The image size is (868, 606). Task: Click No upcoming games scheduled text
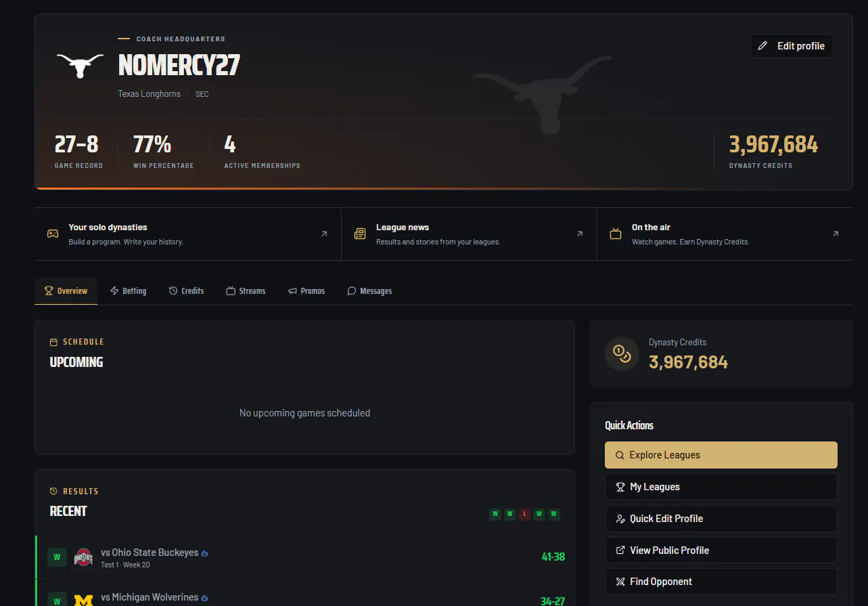pos(304,413)
